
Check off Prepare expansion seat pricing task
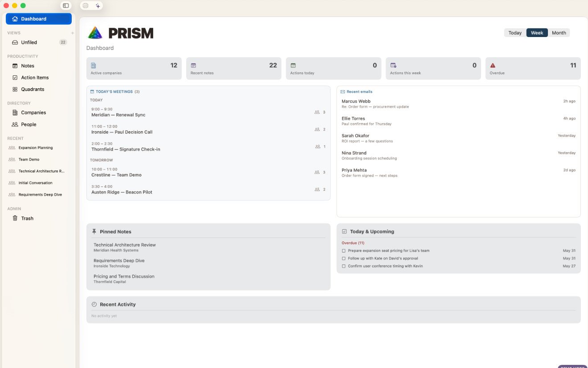pyautogui.click(x=343, y=251)
